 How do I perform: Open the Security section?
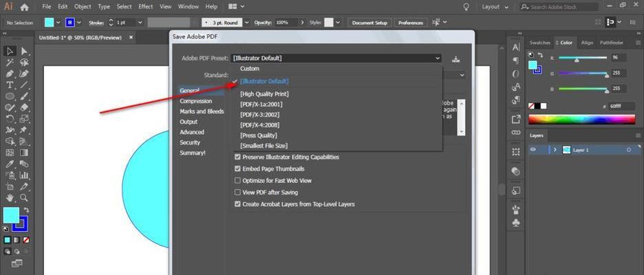click(190, 142)
